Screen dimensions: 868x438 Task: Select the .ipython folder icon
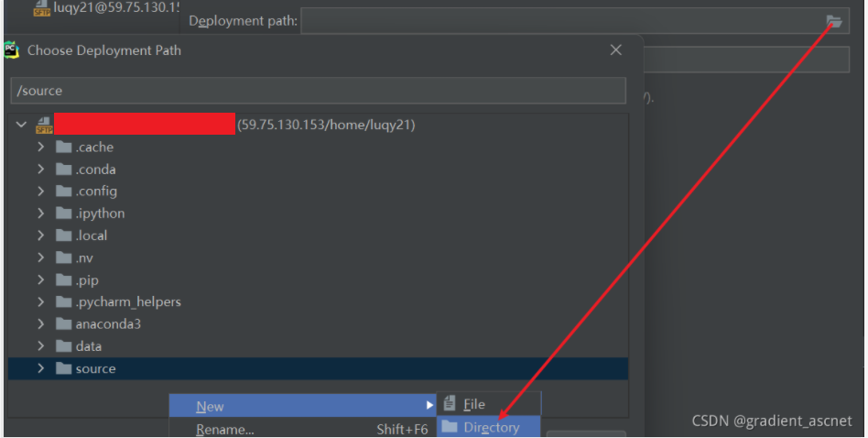[64, 214]
